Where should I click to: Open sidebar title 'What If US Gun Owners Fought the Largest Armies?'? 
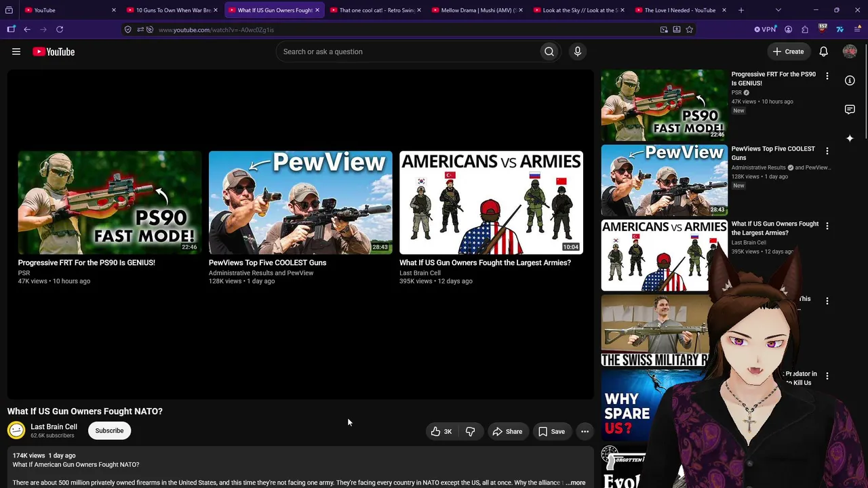(x=775, y=228)
